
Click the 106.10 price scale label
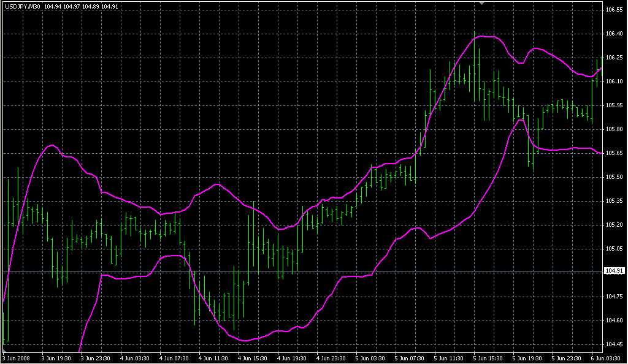pos(614,82)
